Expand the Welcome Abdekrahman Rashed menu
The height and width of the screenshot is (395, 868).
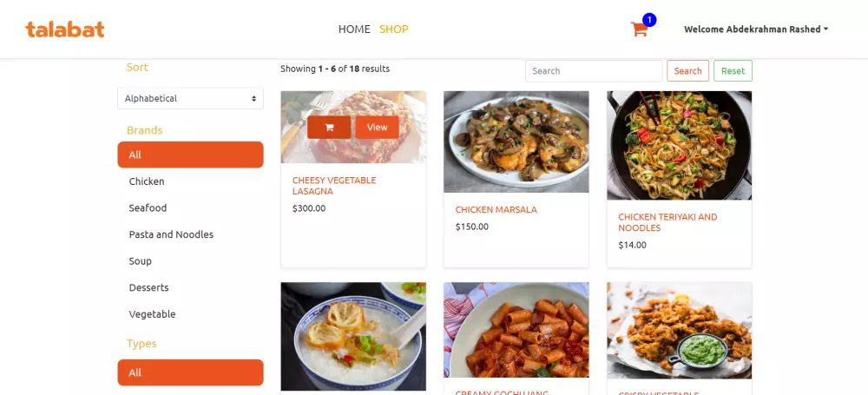755,29
